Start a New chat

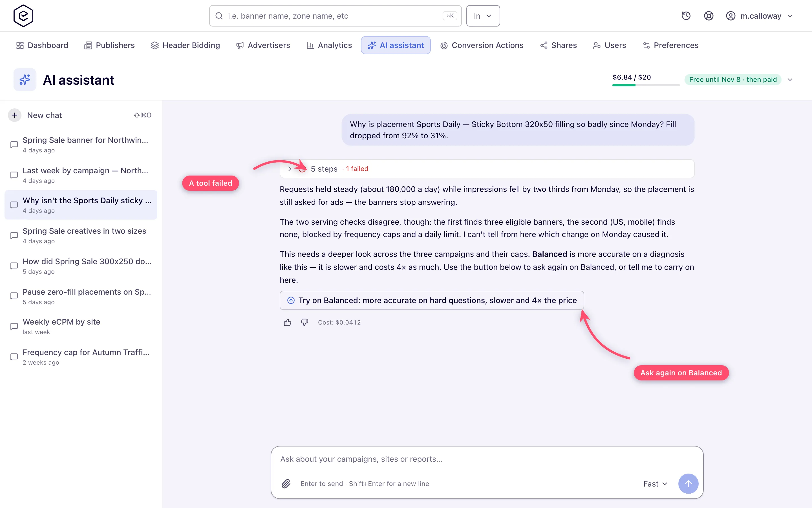[81, 115]
